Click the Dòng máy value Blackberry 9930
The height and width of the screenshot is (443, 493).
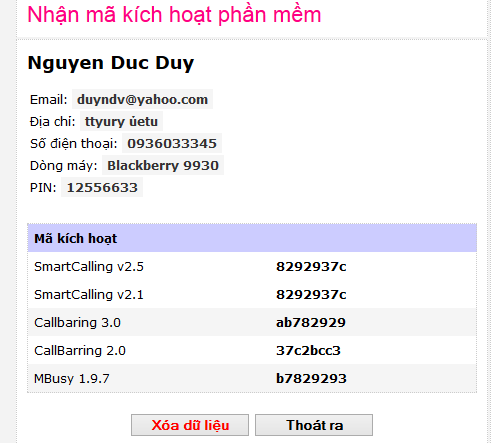click(x=163, y=165)
